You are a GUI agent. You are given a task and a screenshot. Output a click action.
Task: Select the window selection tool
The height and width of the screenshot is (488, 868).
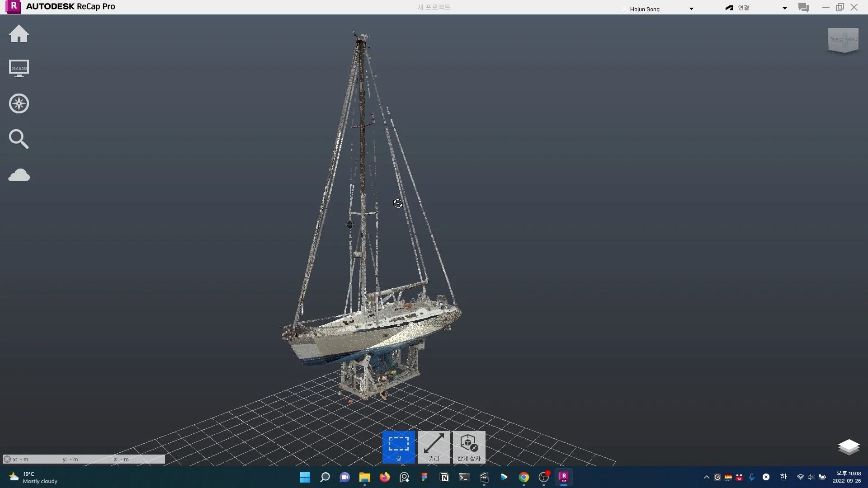(x=398, y=447)
